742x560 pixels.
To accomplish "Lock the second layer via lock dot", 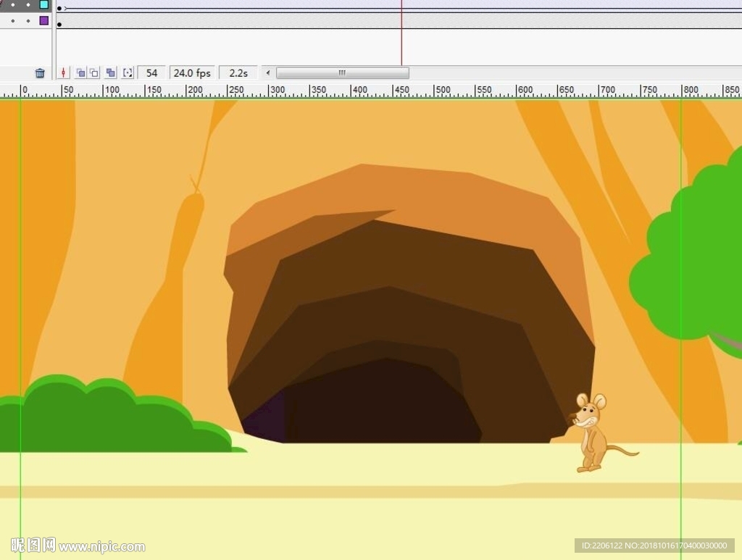I will click(x=28, y=21).
